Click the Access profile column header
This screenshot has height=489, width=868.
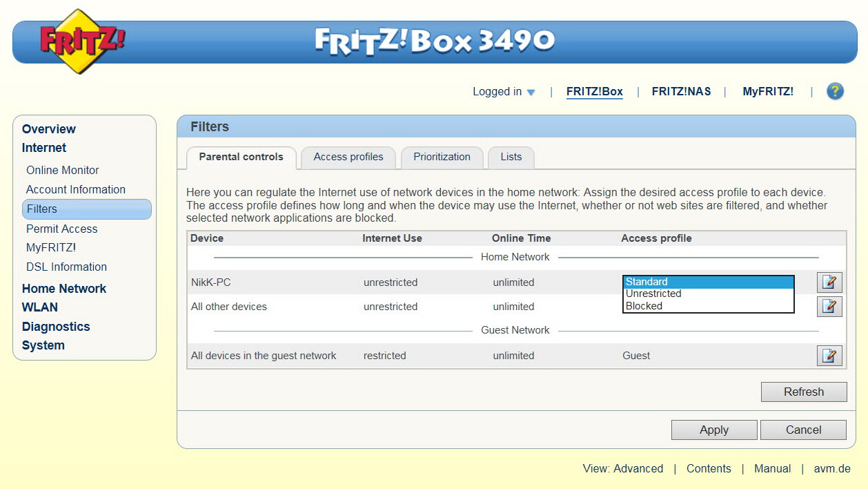tap(656, 238)
